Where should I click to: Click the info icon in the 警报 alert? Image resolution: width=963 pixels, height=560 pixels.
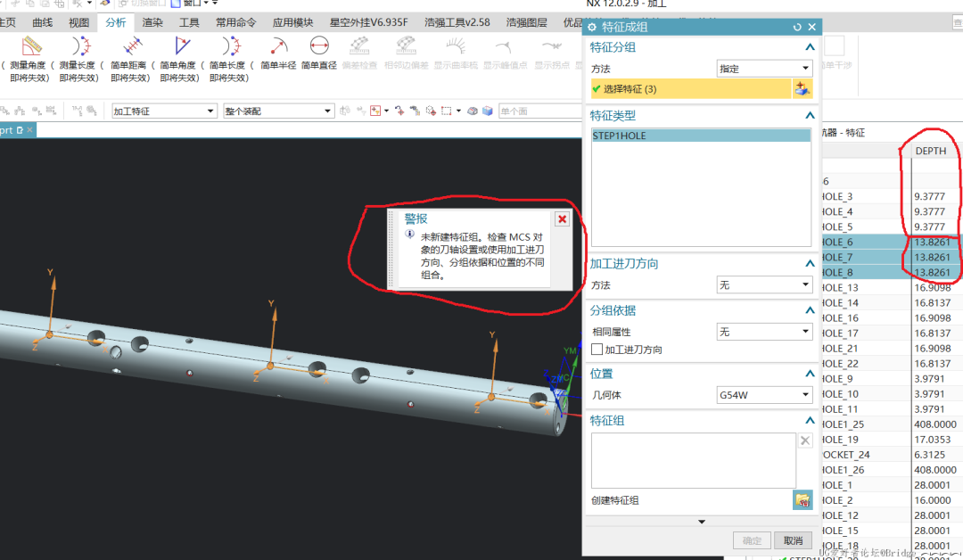(x=409, y=234)
